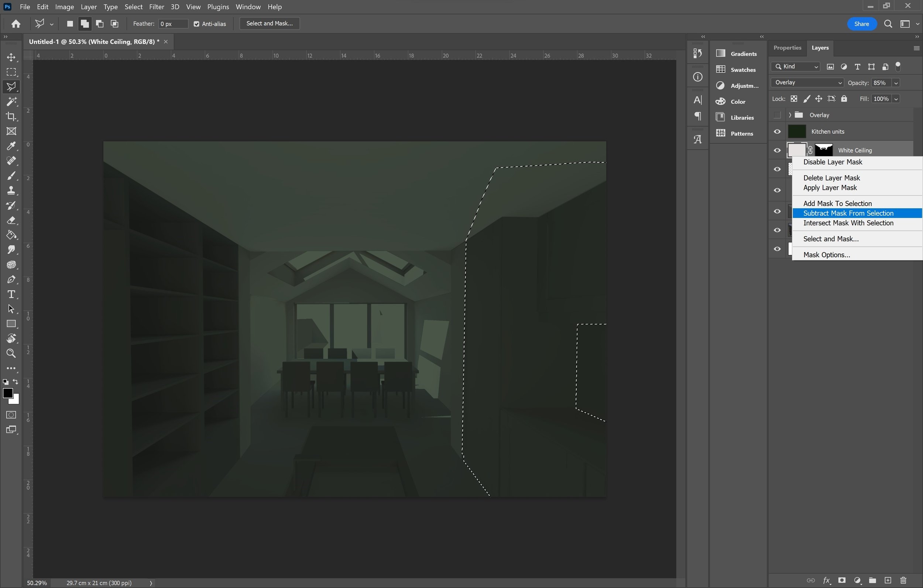Select the Paint Bucket tool
This screenshot has width=923, height=588.
[x=11, y=235]
